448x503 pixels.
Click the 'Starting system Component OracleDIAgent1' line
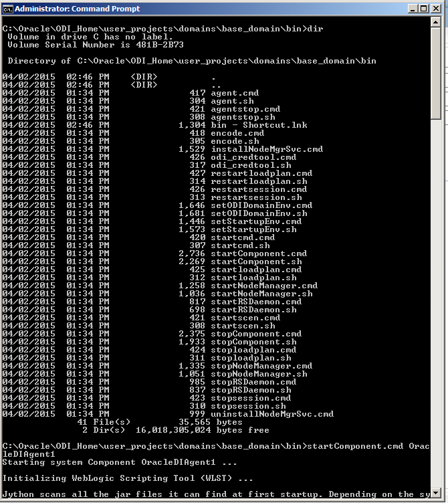click(x=120, y=462)
